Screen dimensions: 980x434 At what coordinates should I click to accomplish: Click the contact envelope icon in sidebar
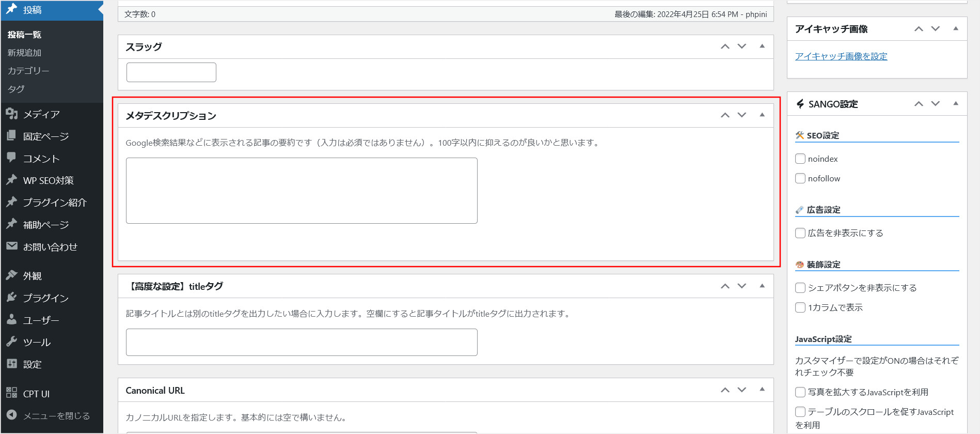coord(12,246)
